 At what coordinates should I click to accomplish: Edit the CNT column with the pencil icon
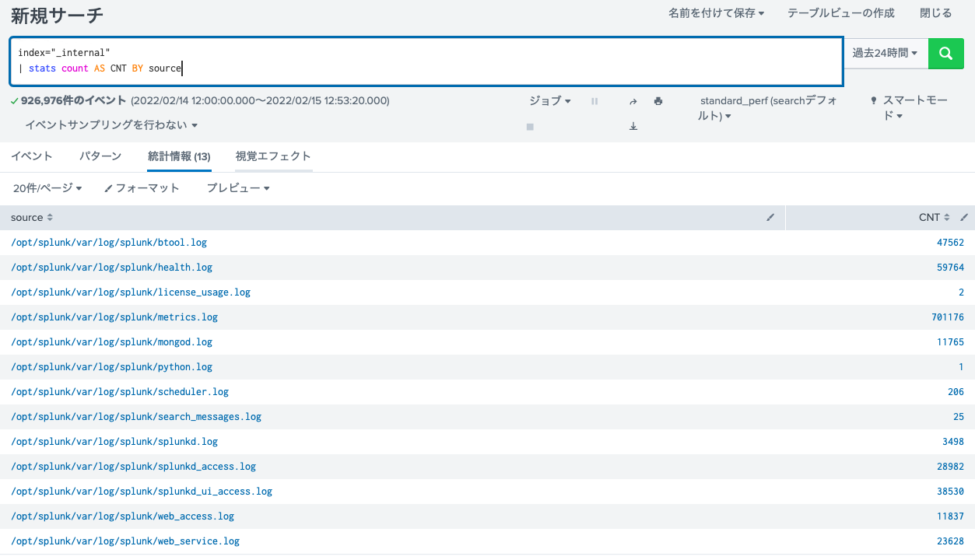coord(964,218)
